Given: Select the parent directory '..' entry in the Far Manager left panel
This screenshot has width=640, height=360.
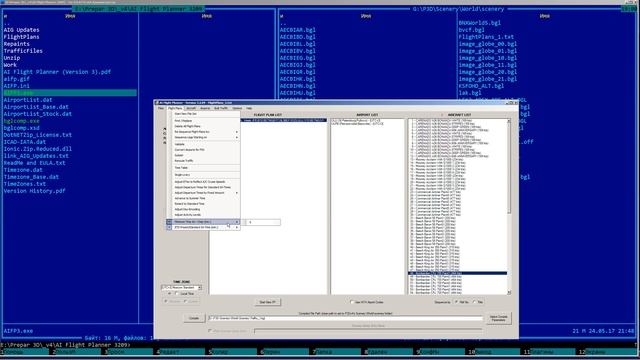Looking at the screenshot, I should (x=7, y=23).
